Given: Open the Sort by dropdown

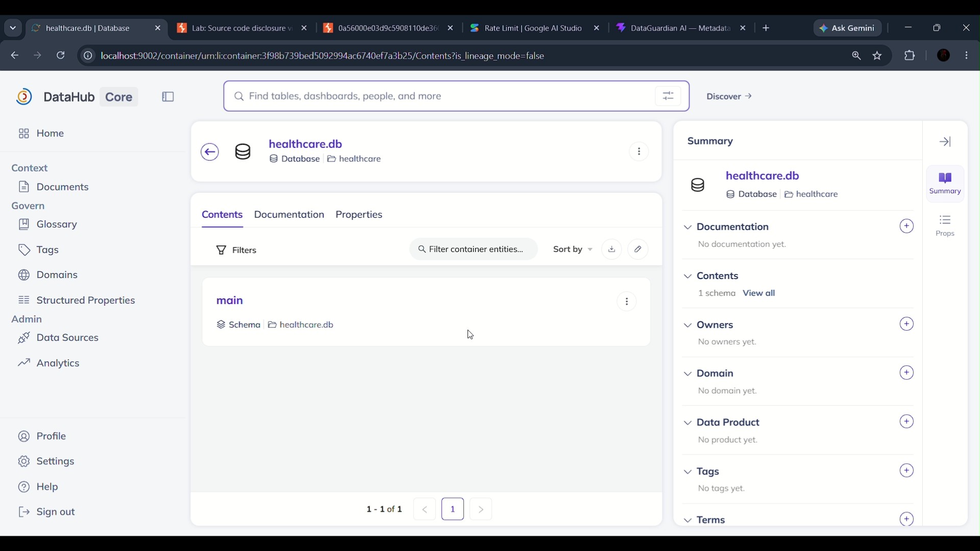Looking at the screenshot, I should (573, 249).
